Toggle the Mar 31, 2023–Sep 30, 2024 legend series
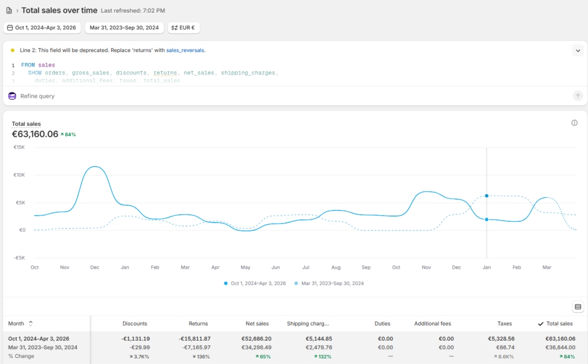 (329, 283)
